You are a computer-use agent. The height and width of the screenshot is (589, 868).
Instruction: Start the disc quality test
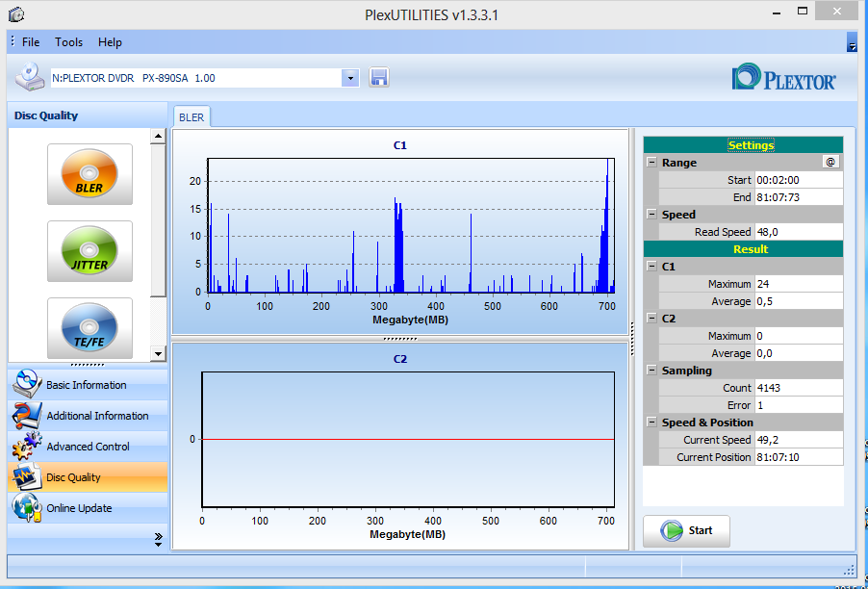click(686, 530)
